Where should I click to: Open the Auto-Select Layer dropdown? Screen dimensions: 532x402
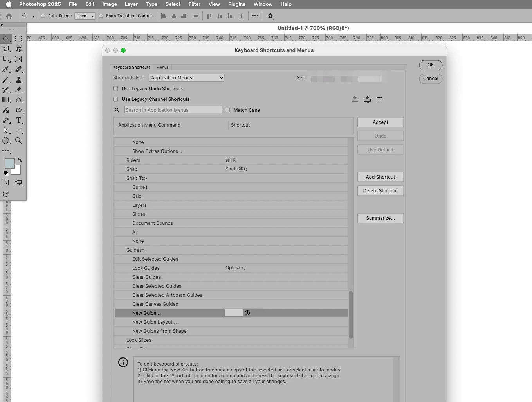[x=85, y=16]
